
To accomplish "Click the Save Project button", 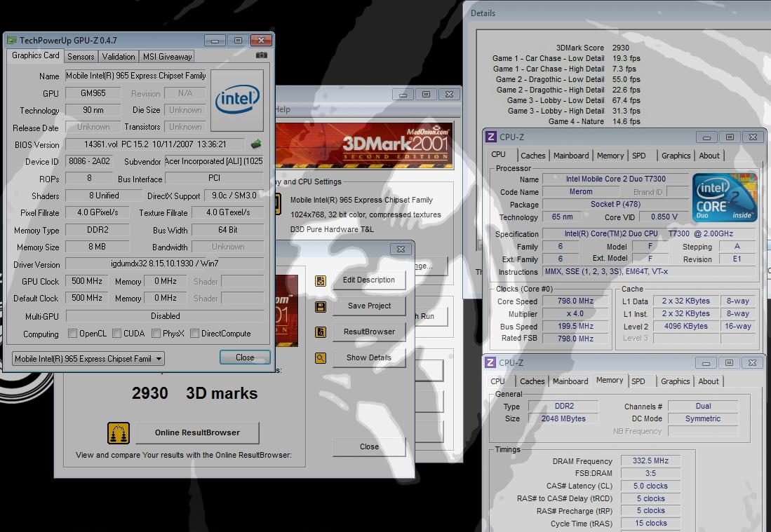I will pos(369,306).
